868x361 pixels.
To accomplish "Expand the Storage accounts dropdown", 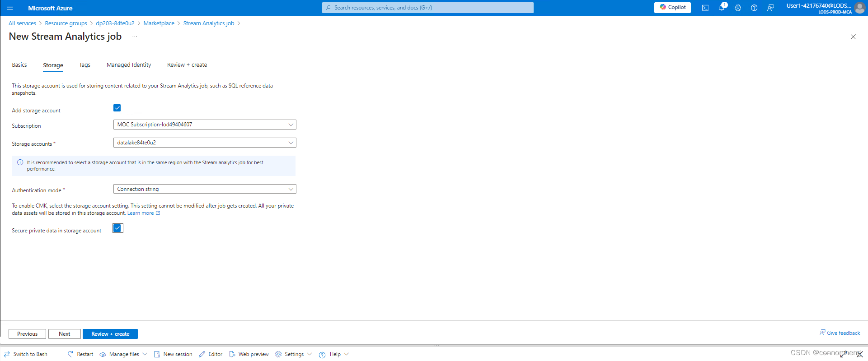I will [x=205, y=143].
